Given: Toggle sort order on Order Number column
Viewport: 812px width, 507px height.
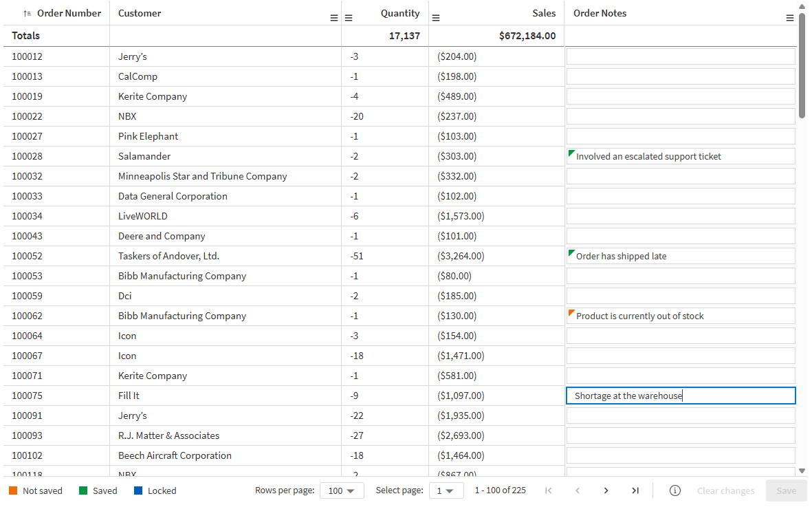Looking at the screenshot, I should (x=25, y=12).
